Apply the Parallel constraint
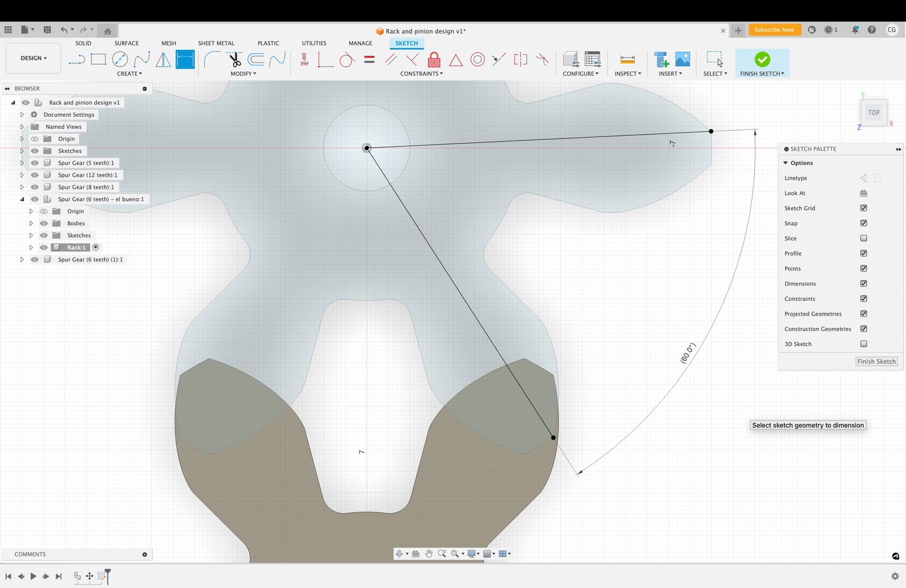Screen dimensions: 906x588 391,60
